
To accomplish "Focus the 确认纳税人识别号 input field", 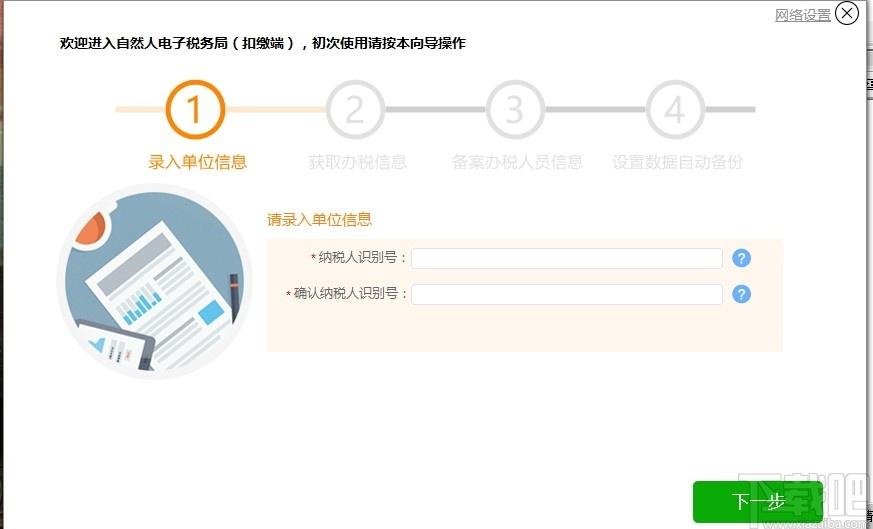I will tap(566, 294).
